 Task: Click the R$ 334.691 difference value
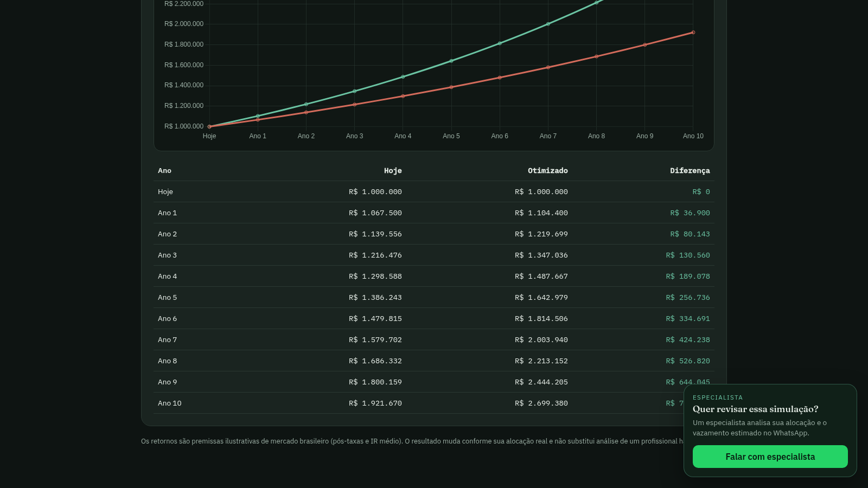(x=688, y=318)
